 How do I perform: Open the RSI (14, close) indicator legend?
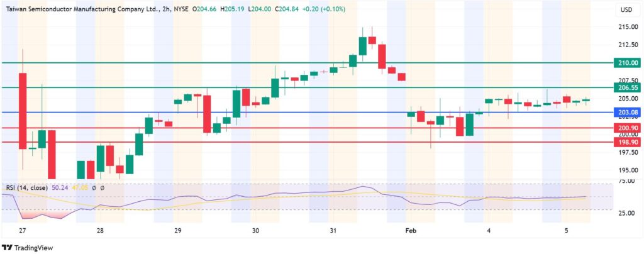28,187
